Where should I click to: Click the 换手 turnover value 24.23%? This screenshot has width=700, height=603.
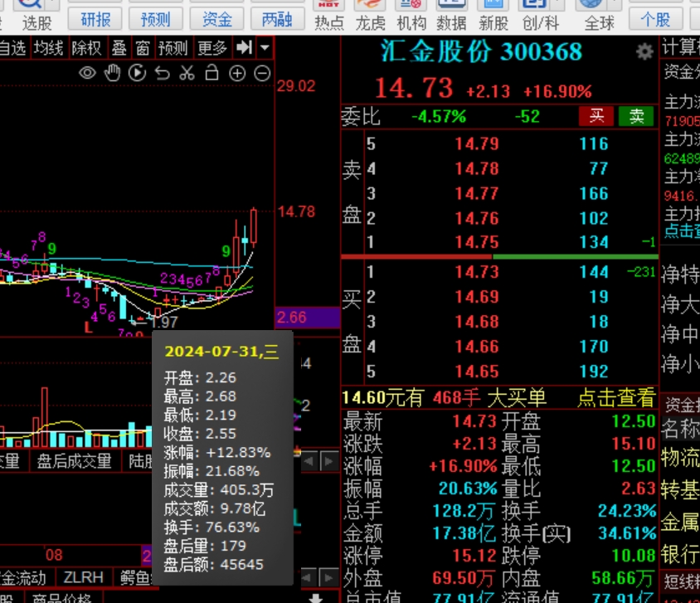pyautogui.click(x=627, y=511)
